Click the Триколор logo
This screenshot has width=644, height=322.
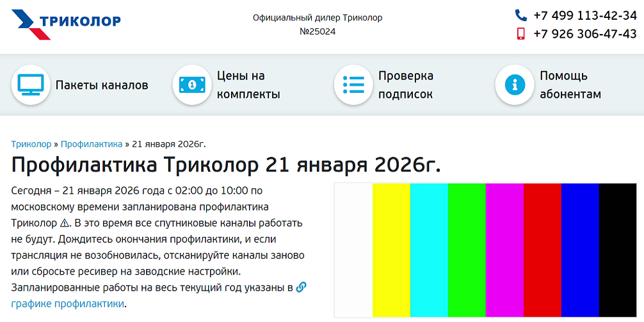66,24
